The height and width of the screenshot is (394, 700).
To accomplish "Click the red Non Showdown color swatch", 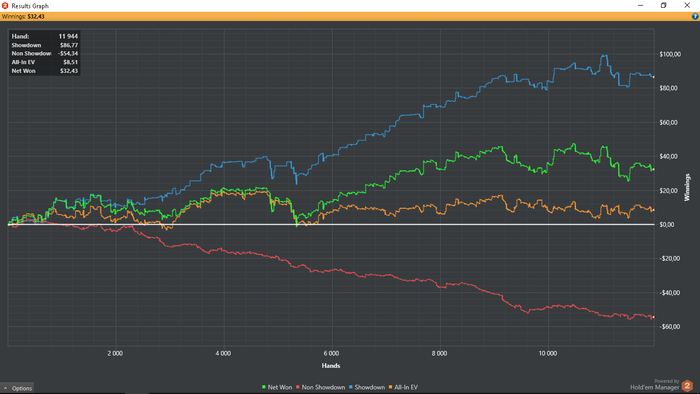I will click(x=298, y=387).
